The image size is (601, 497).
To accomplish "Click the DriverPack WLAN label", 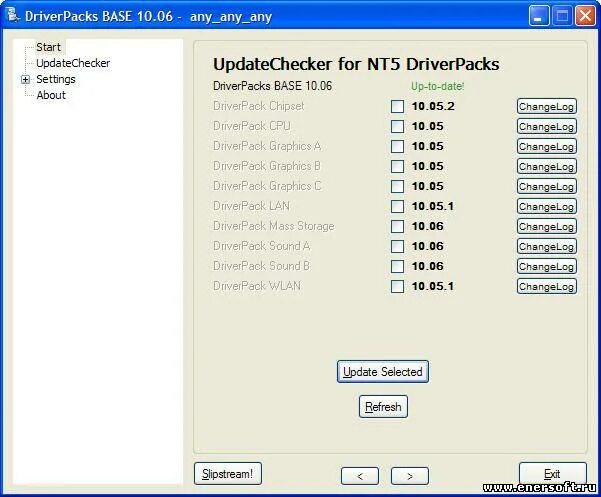I will 257,286.
